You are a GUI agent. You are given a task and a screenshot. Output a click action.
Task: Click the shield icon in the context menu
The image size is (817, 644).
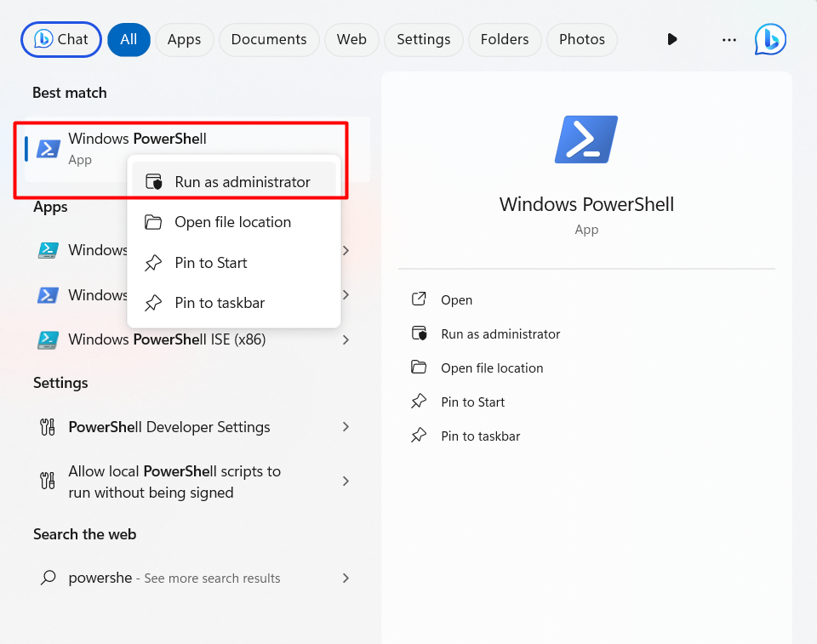click(x=154, y=182)
